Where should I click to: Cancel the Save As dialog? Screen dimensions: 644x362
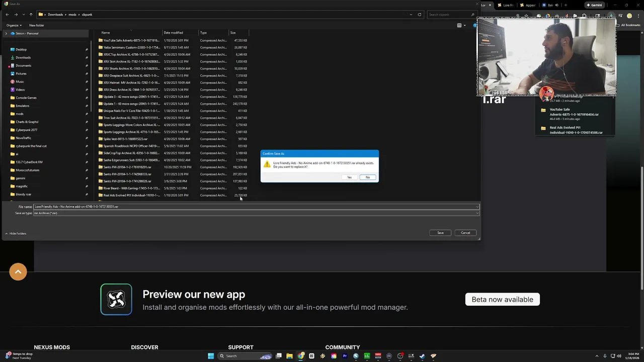[x=465, y=233]
